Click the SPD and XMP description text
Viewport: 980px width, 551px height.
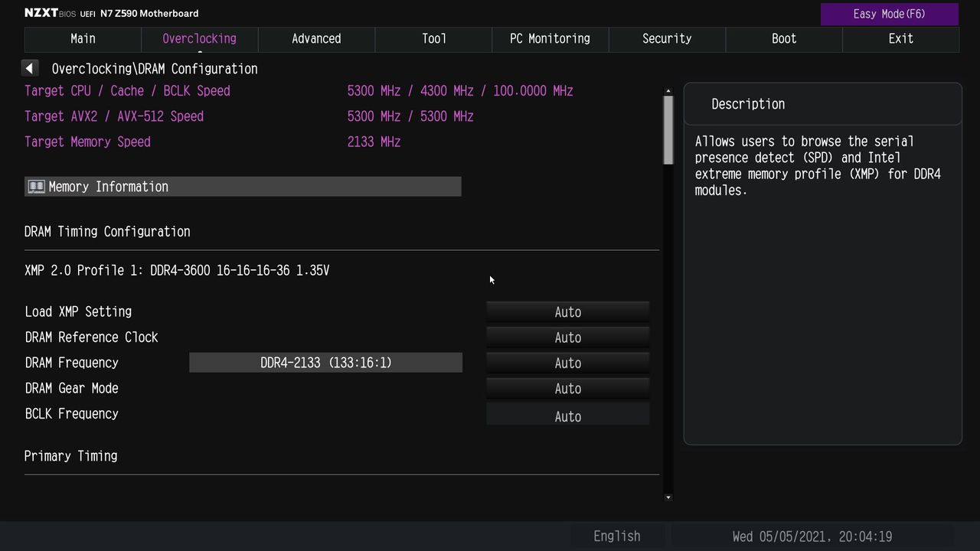818,166
